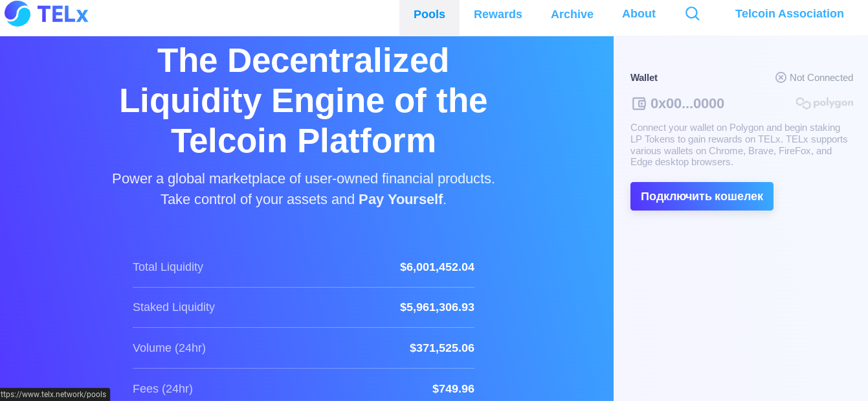This screenshot has width=868, height=401.
Task: Go to the Archive page
Action: (x=572, y=14)
